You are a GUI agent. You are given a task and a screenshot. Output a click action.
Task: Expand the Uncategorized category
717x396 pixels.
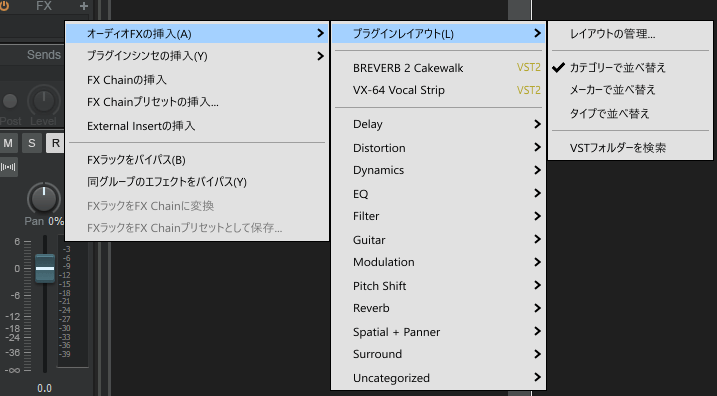[x=438, y=378]
